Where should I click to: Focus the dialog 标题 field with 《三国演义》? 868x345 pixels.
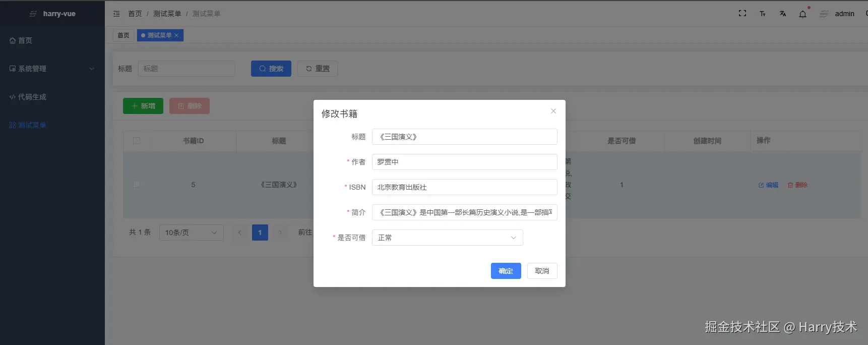[465, 137]
